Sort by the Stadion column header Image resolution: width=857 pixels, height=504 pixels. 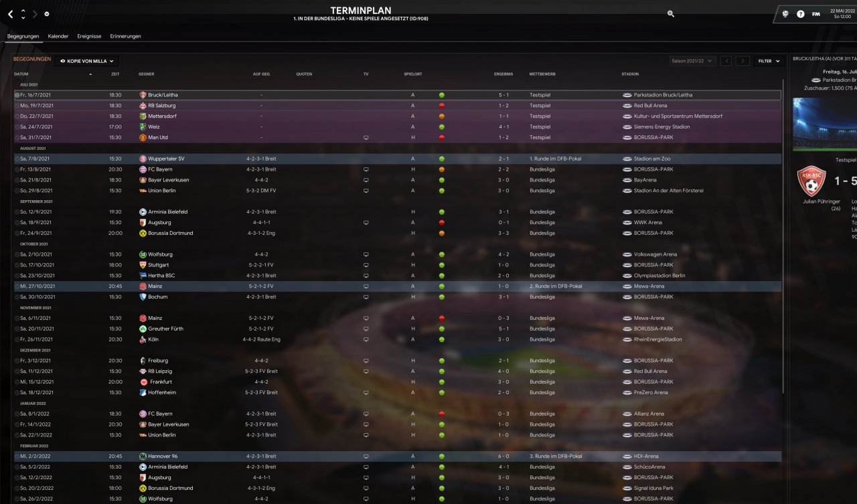(630, 74)
